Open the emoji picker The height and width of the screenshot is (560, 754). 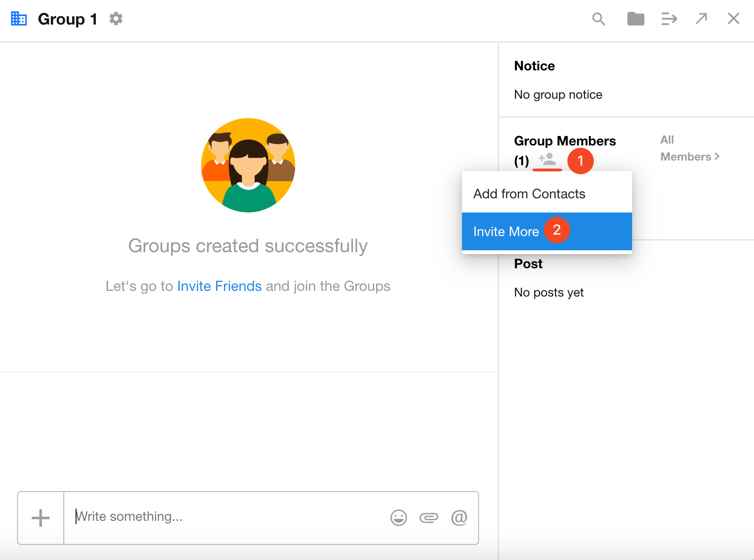click(x=398, y=518)
